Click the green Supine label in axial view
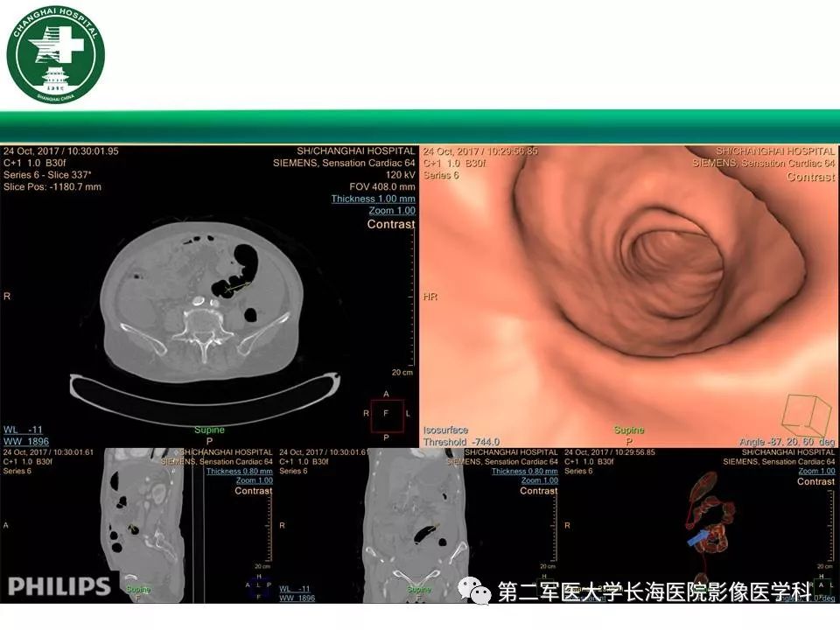Image resolution: width=840 pixels, height=630 pixels. (x=209, y=430)
